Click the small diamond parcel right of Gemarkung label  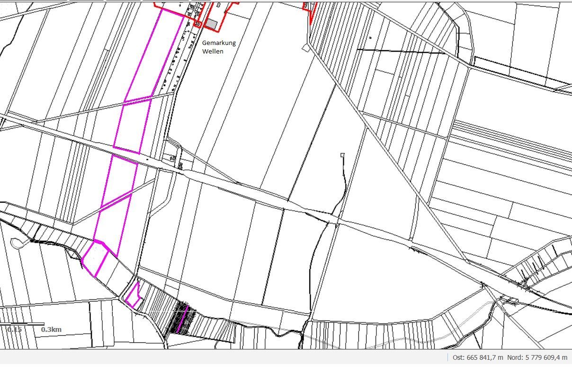point(305,47)
